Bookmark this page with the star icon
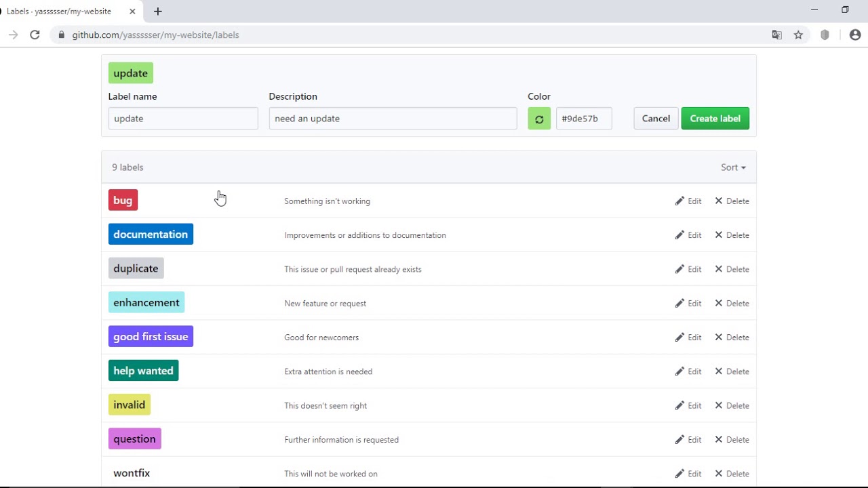Image resolution: width=868 pixels, height=488 pixels. [x=798, y=35]
